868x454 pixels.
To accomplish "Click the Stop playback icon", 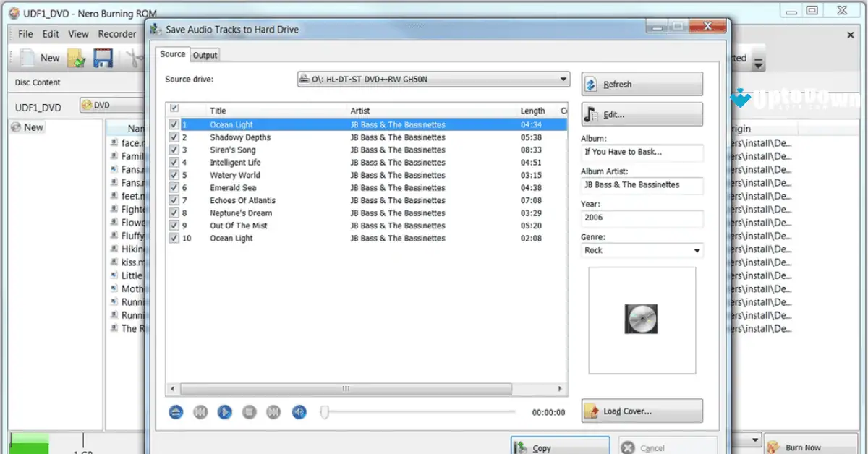I will click(x=249, y=412).
